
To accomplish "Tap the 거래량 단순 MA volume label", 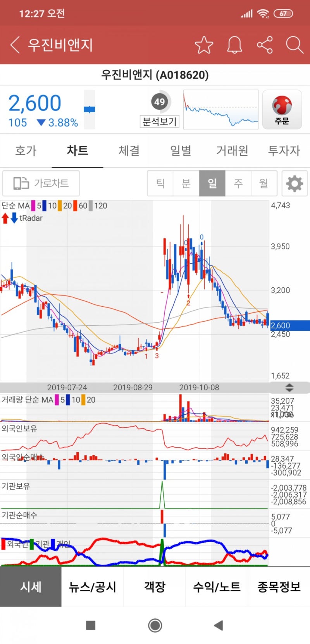I will pyautogui.click(x=27, y=400).
